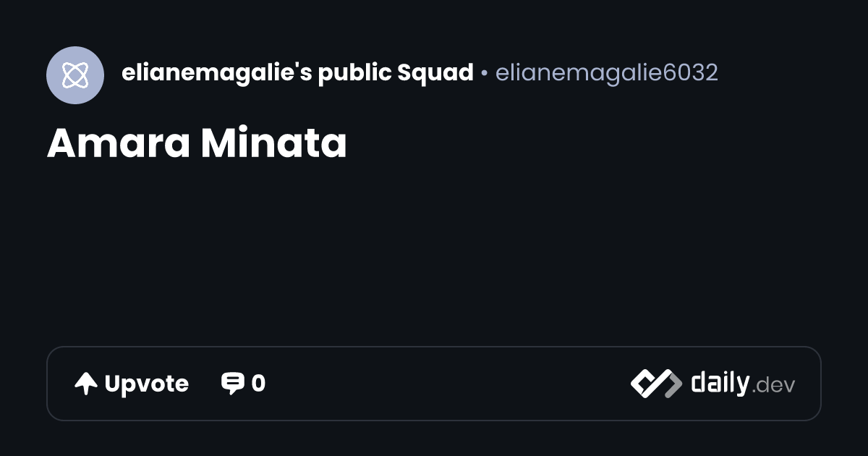The height and width of the screenshot is (456, 868).
Task: Click the word "Amara" in the title
Action: tap(119, 143)
